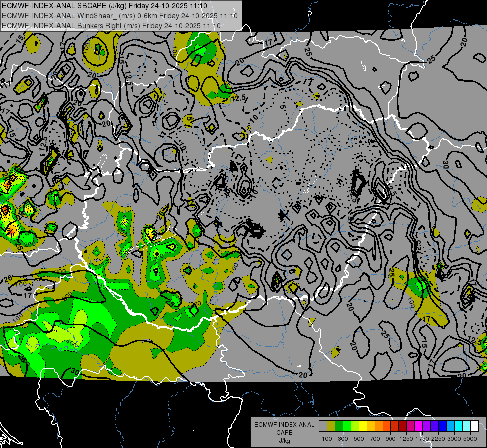Click the Bunkers Right title line
Viewport: 487px width, 448px height.
pyautogui.click(x=111, y=26)
